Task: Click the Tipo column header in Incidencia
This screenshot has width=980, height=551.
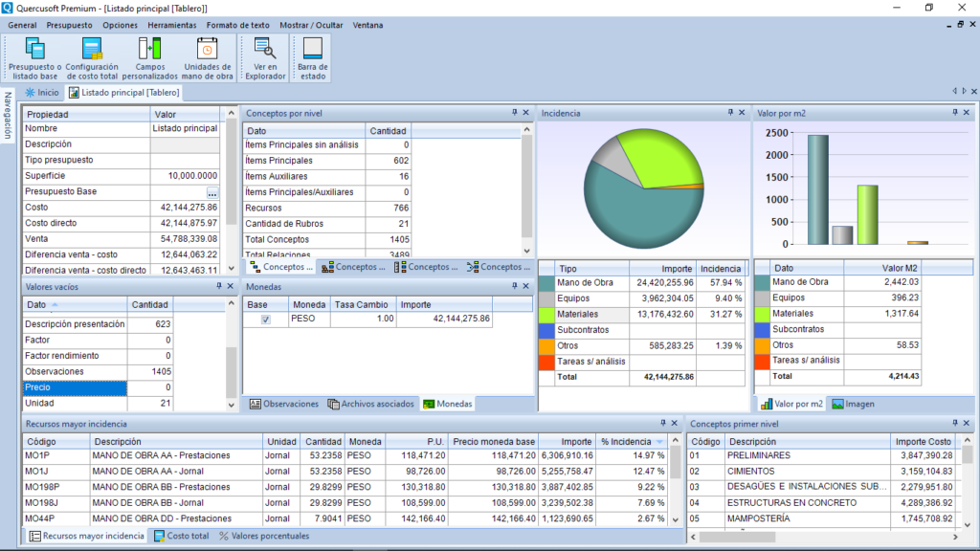Action: click(591, 269)
